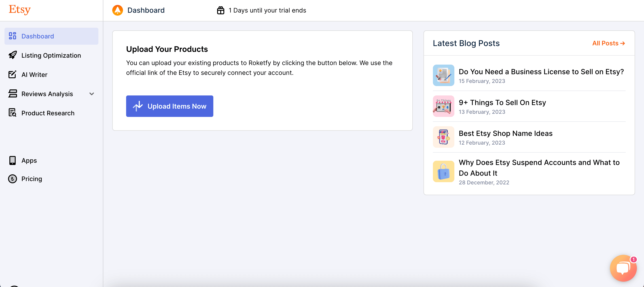Open the live chat bubble
Image resolution: width=644 pixels, height=287 pixels.
point(623,268)
